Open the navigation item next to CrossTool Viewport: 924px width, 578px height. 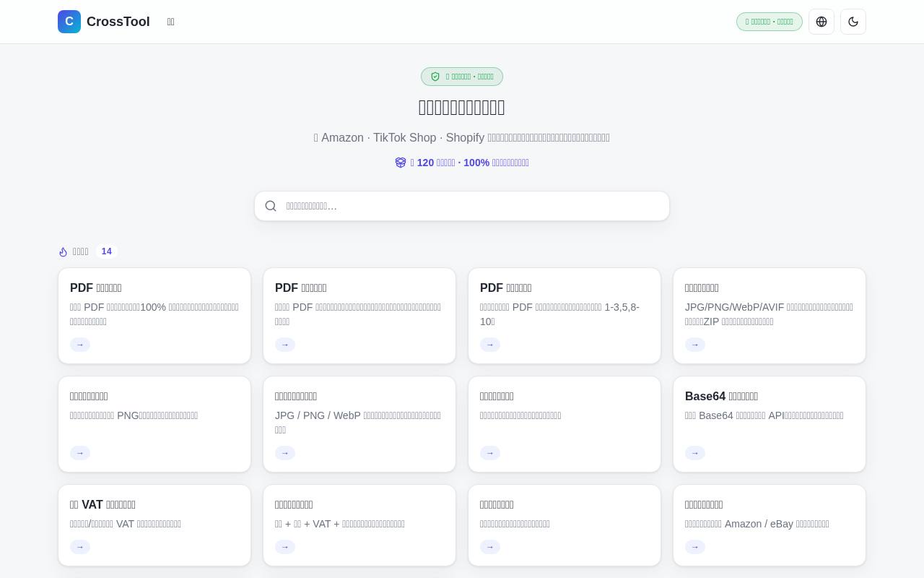tap(170, 22)
